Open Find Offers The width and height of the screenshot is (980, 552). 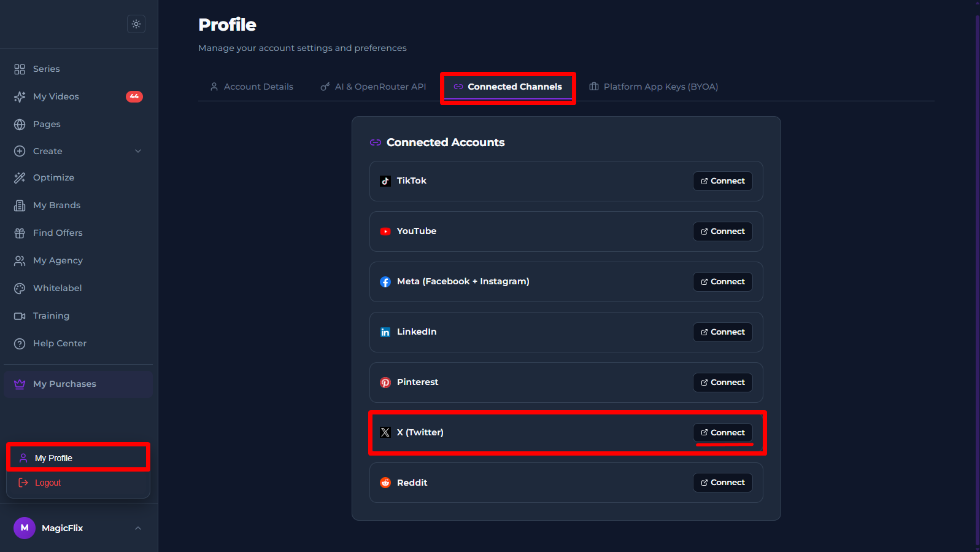[x=79, y=233]
